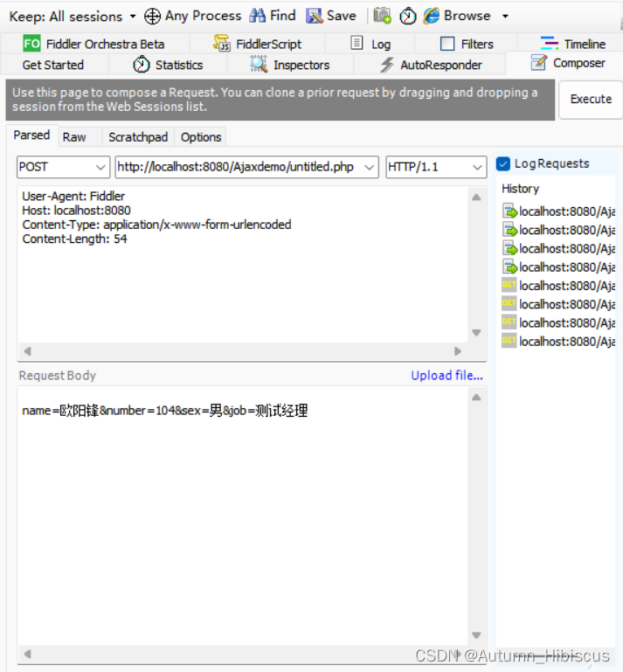623x672 pixels.
Task: Click the headers box scroll up arrow
Action: [x=476, y=197]
